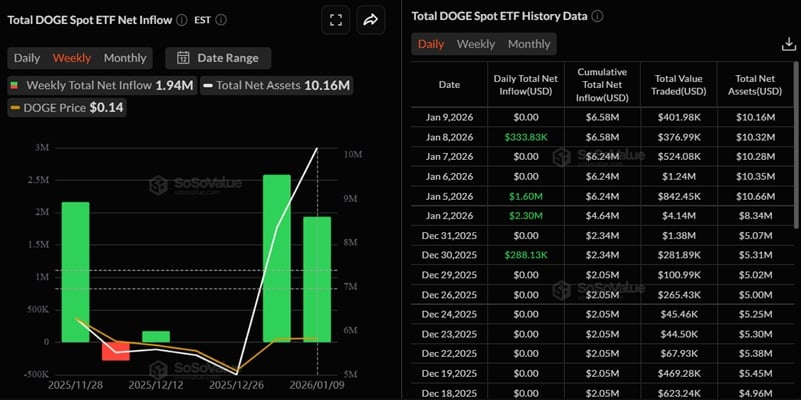
Task: Click info icon beside History Data title
Action: point(597,16)
